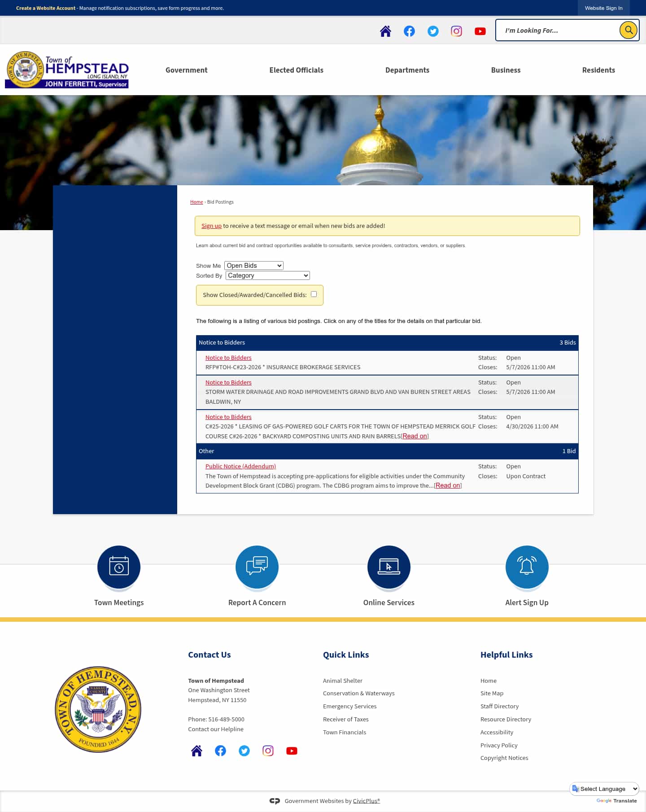Open Town Financials quick link
Screen dimensions: 646x812
[345, 732]
